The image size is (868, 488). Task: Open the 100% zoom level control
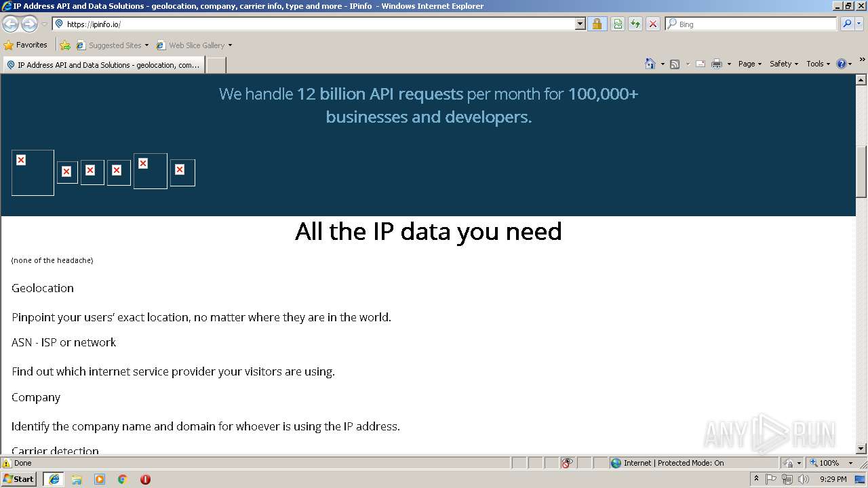pyautogui.click(x=831, y=463)
